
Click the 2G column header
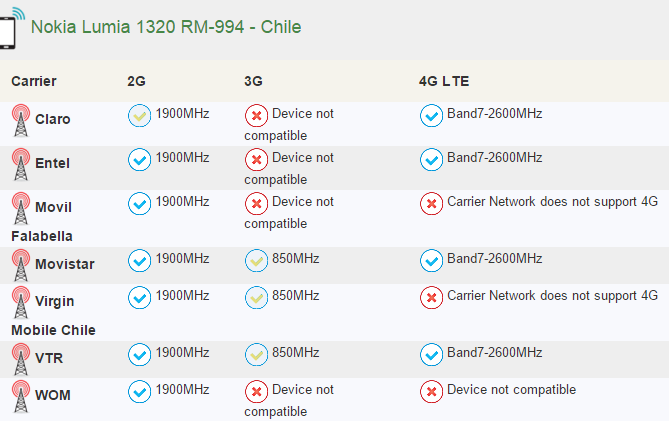click(x=137, y=80)
